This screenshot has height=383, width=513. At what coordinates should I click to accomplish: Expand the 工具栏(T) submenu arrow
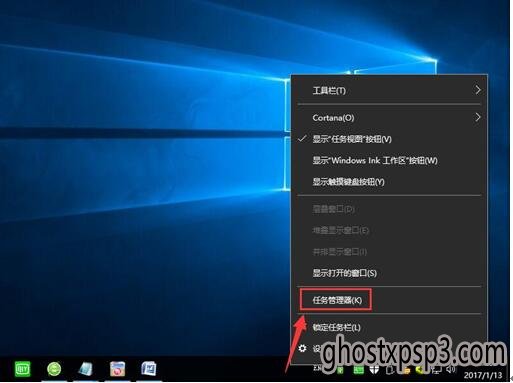tap(478, 90)
